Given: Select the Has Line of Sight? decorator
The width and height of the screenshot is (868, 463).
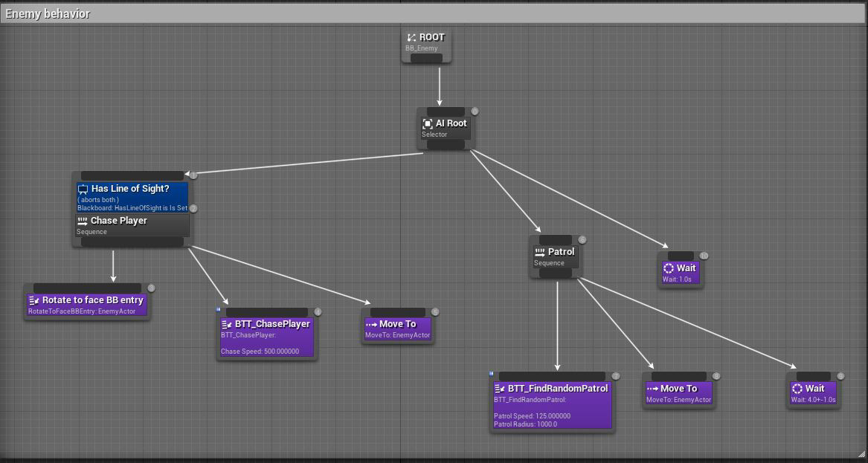Looking at the screenshot, I should coord(130,193).
